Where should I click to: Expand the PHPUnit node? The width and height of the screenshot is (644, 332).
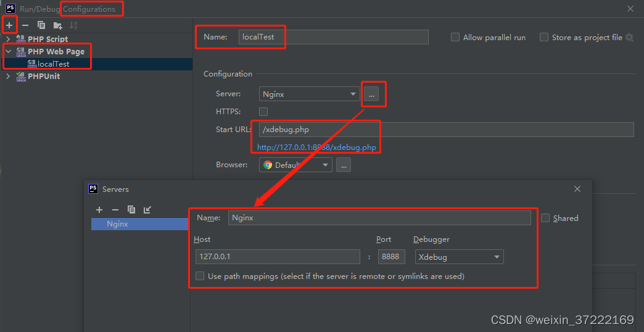[x=8, y=77]
